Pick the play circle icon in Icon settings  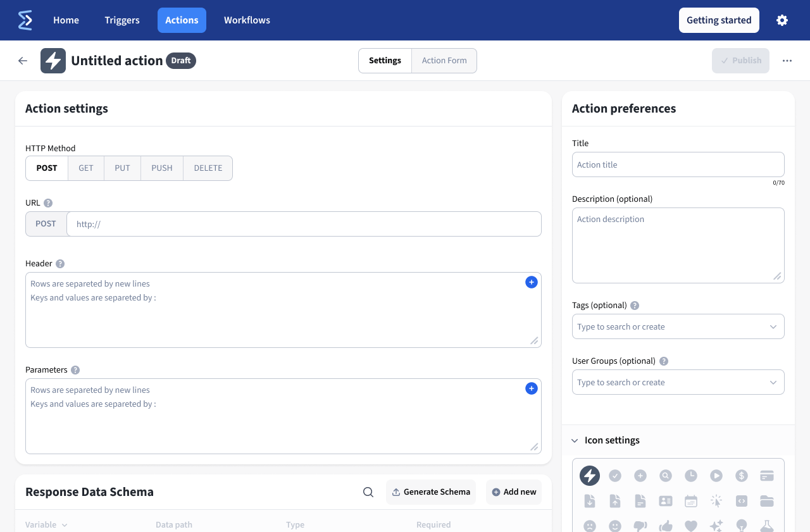716,476
